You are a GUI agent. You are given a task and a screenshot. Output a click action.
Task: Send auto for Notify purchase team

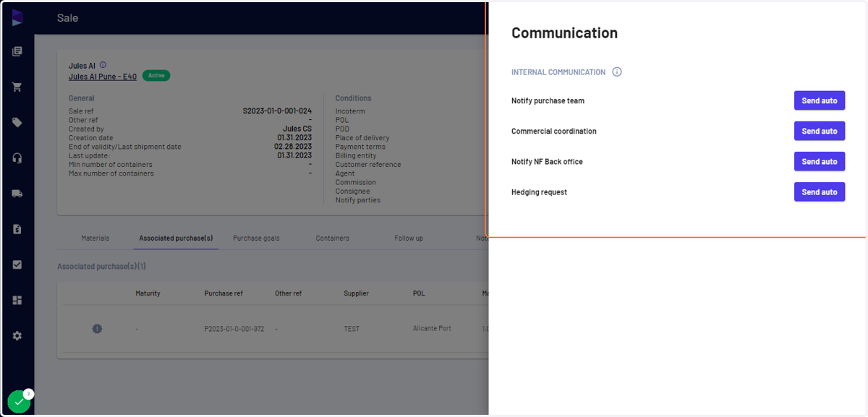tap(820, 100)
